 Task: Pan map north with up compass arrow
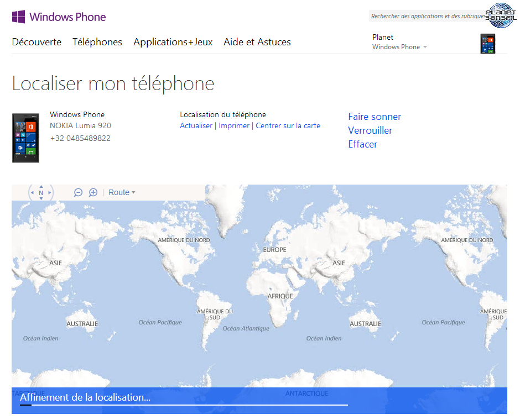[x=41, y=187]
